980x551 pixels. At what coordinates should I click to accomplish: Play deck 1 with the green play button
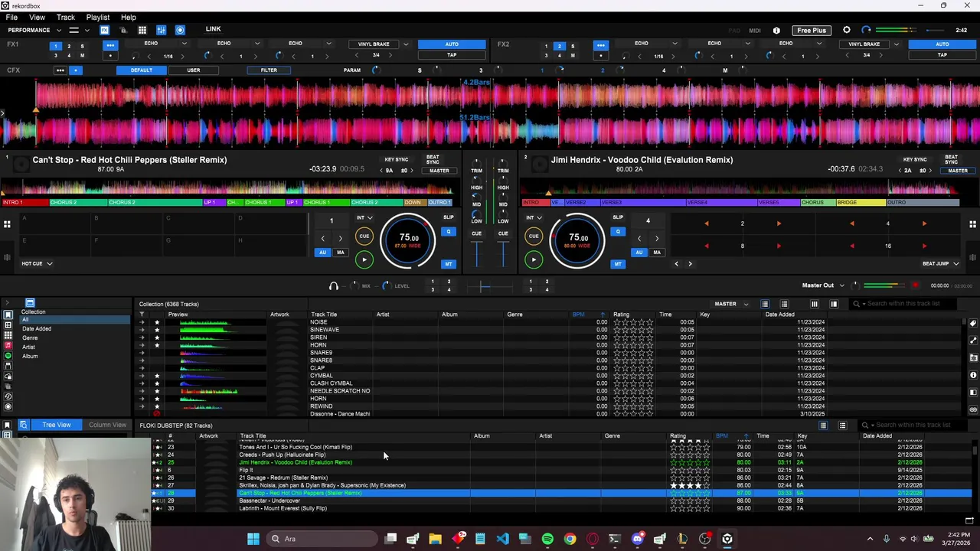[x=364, y=259]
